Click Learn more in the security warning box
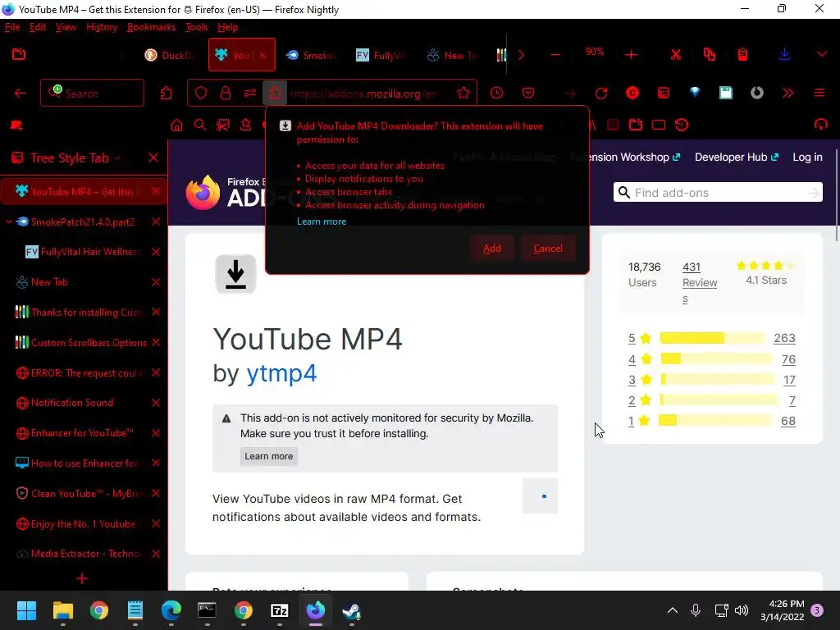This screenshot has height=630, width=840. (x=269, y=456)
